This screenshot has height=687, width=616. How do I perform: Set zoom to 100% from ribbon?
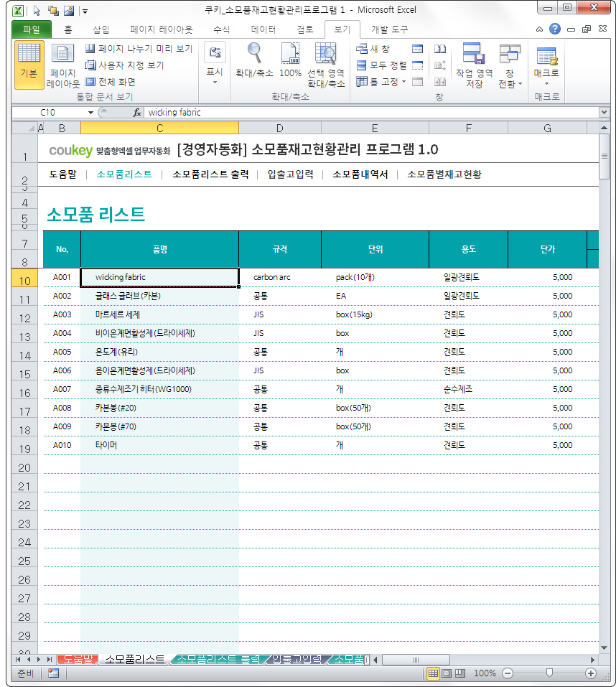[x=290, y=61]
